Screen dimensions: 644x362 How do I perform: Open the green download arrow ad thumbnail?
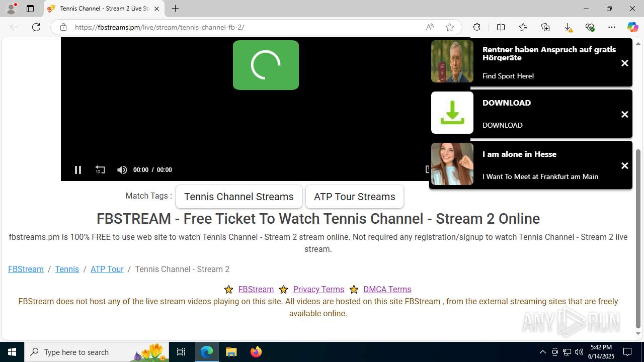(452, 113)
